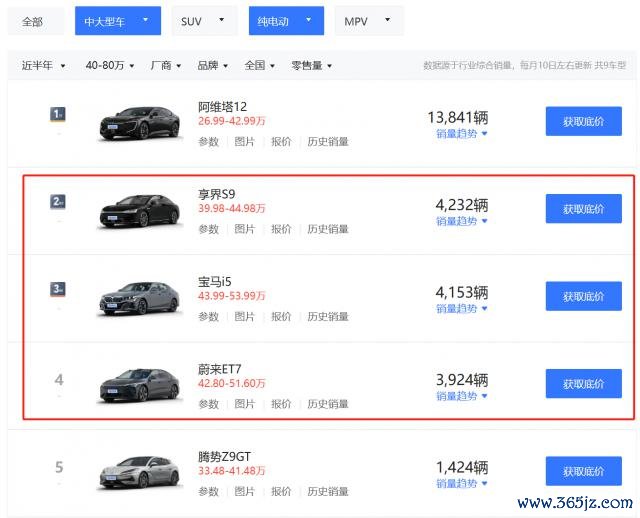Expand the 厂商 manufacturer filter
Image resolution: width=640 pixels, height=518 pixels.
166,65
